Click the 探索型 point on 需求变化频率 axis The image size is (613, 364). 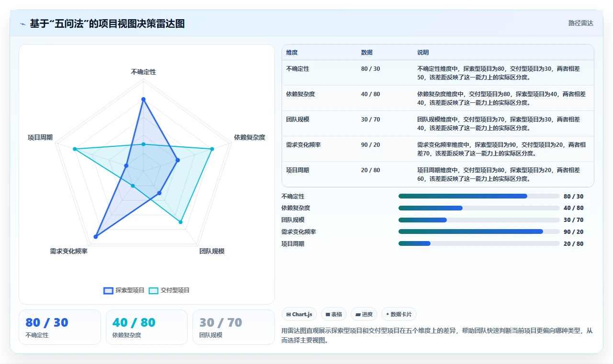pyautogui.click(x=96, y=236)
